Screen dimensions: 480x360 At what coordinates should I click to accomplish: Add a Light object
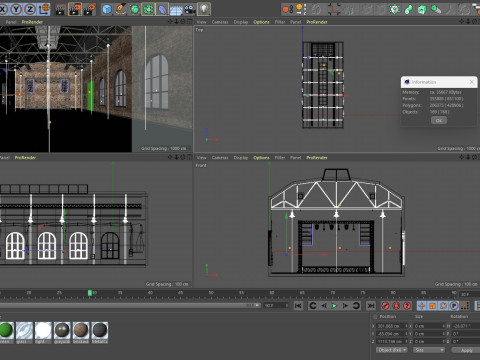click(x=204, y=9)
